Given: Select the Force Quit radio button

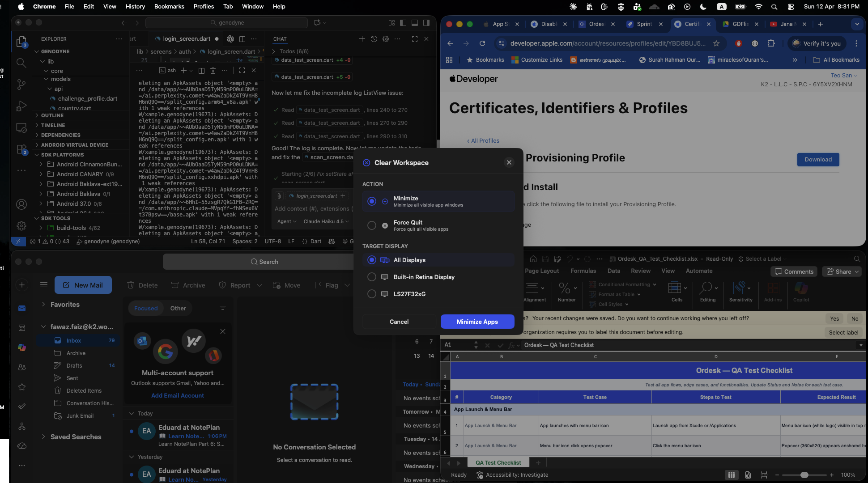Looking at the screenshot, I should [x=371, y=225].
